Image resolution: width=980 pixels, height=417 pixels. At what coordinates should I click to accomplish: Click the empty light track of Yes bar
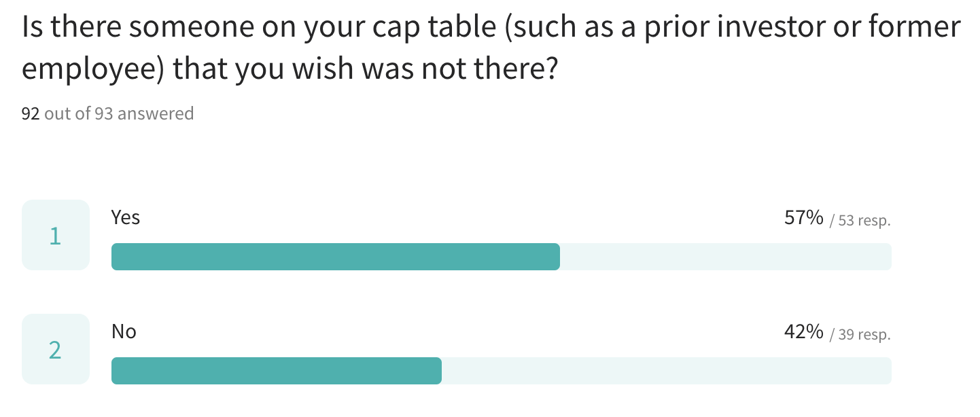726,257
